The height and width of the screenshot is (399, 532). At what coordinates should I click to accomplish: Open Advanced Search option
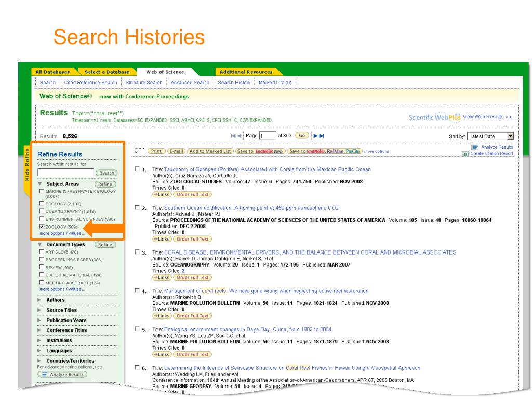190,83
